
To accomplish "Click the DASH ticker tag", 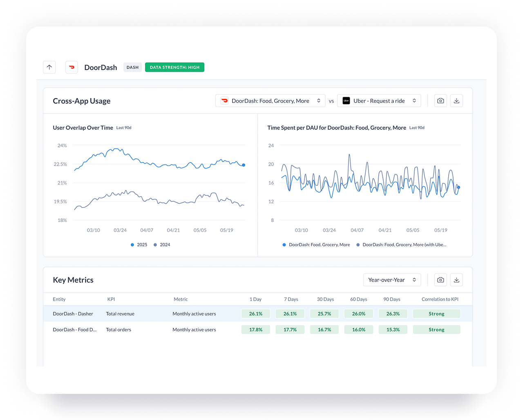I will 132,67.
